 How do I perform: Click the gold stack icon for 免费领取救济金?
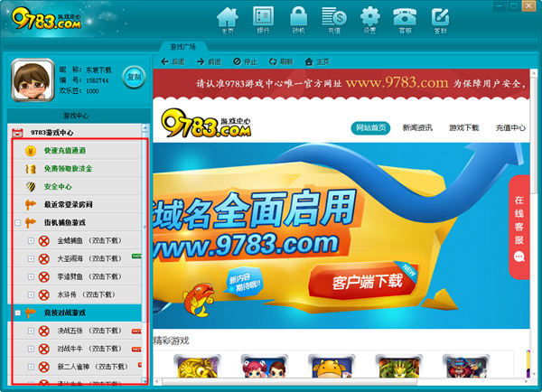[x=31, y=169]
